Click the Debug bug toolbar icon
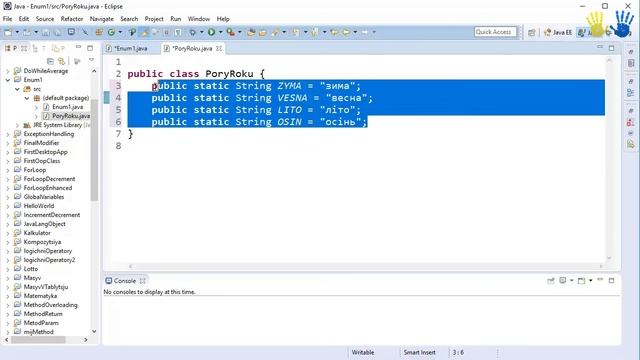 click(x=192, y=32)
